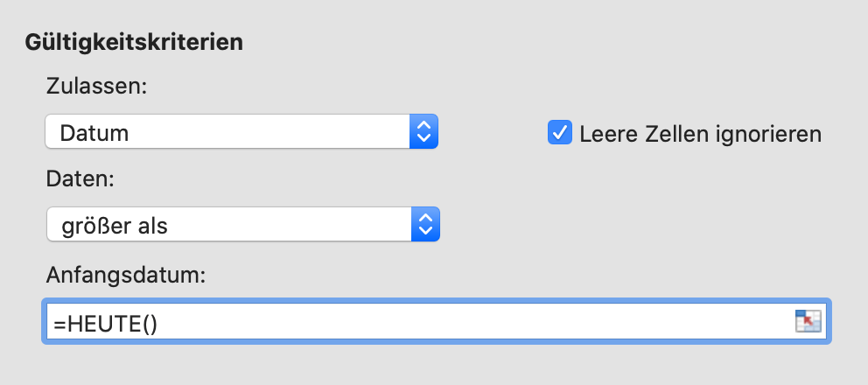Expand the Datum selection list

(241, 131)
